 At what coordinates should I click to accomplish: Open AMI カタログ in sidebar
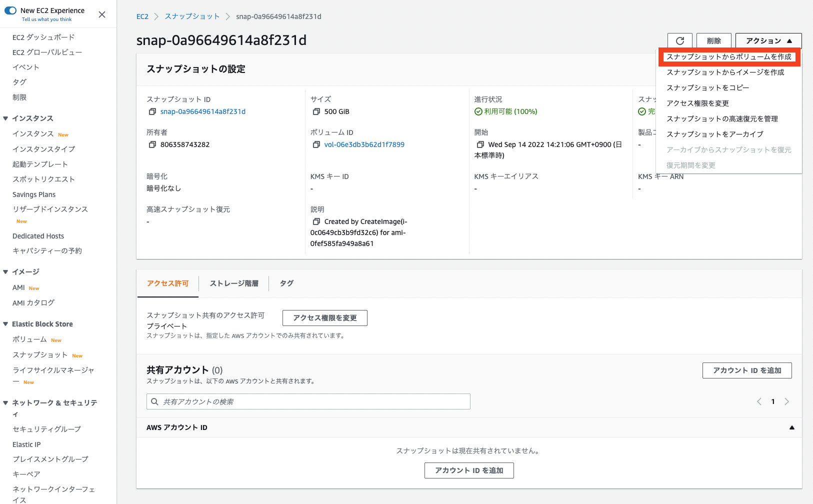[33, 303]
